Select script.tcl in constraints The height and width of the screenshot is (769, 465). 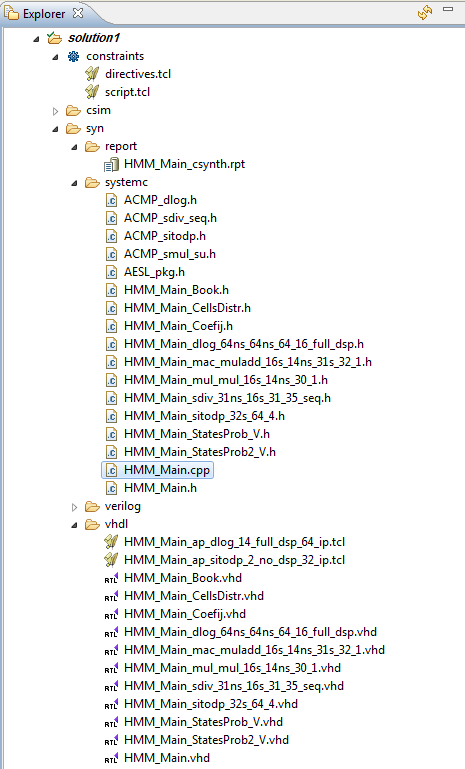click(x=127, y=92)
